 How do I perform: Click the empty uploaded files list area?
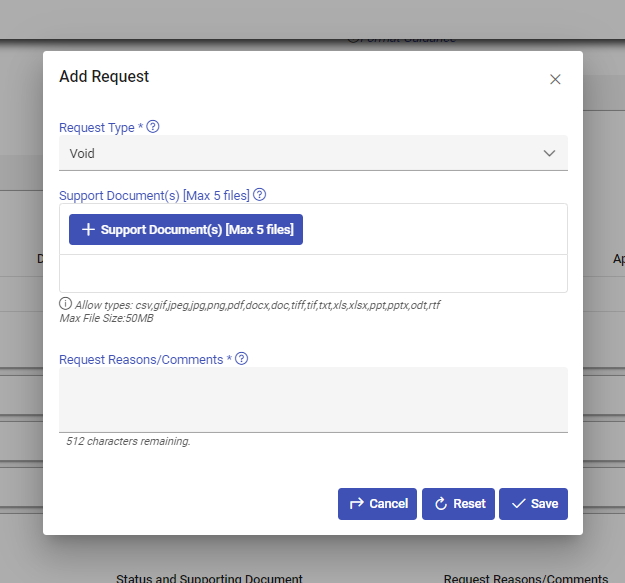tap(313, 273)
